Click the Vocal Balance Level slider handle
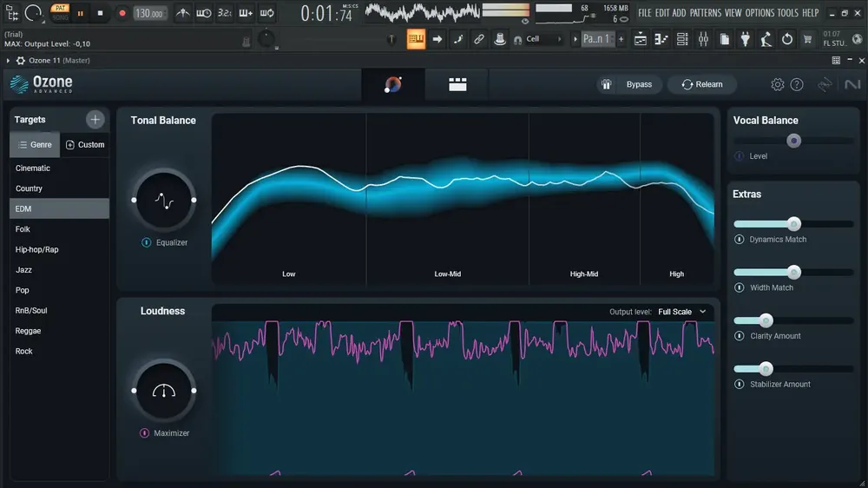 (793, 141)
